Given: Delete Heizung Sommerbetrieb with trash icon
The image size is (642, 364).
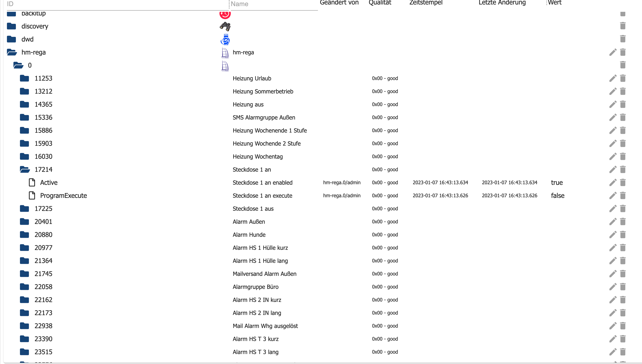Looking at the screenshot, I should click(623, 91).
